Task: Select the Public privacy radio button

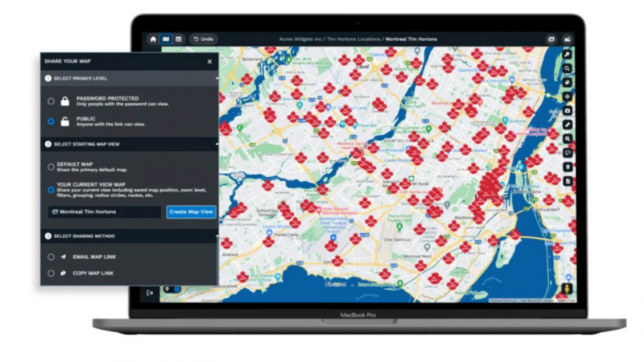Action: (x=52, y=121)
